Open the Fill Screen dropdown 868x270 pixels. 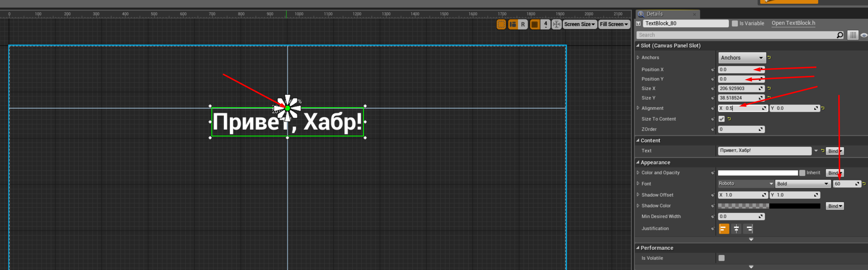tap(614, 24)
